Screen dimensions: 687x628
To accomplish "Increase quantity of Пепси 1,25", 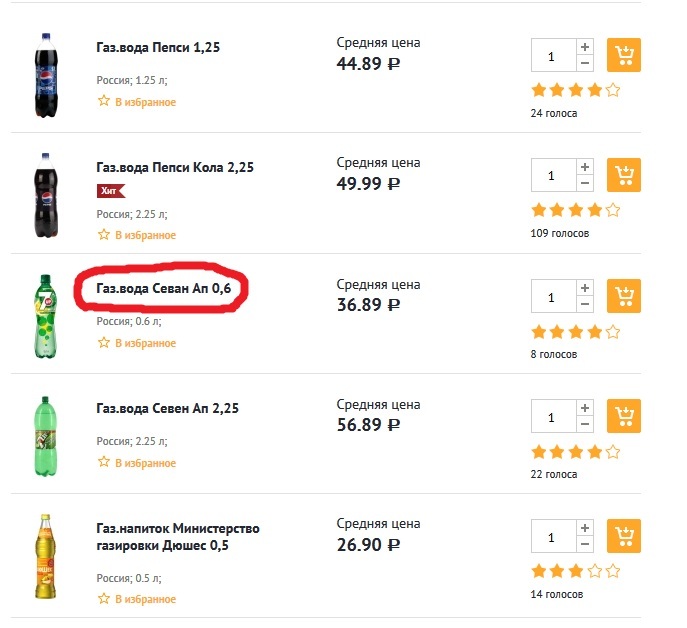I will click(x=585, y=47).
